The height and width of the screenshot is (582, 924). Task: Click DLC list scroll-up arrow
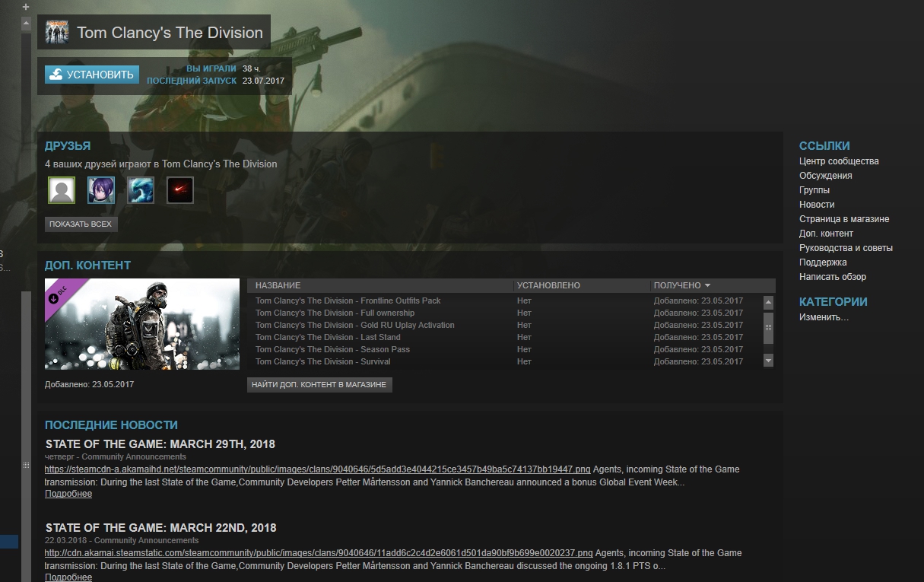[768, 301]
